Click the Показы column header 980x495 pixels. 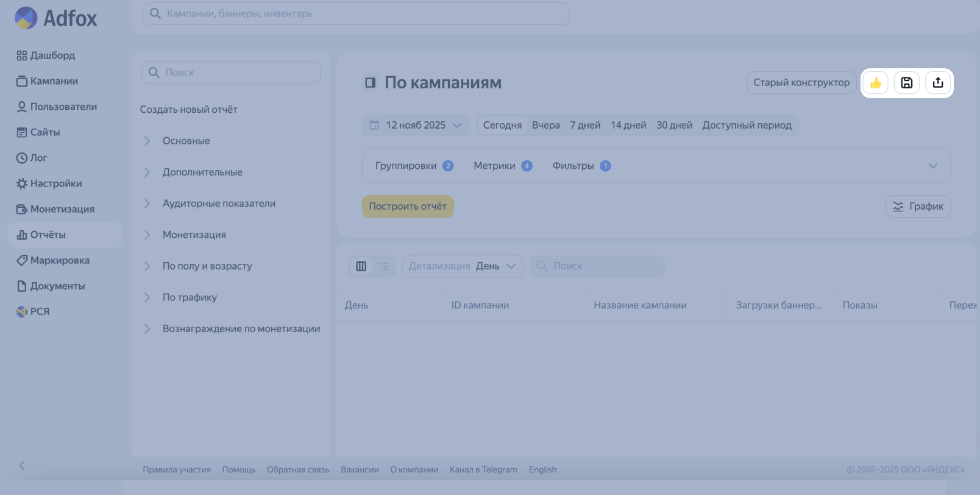coord(887,305)
